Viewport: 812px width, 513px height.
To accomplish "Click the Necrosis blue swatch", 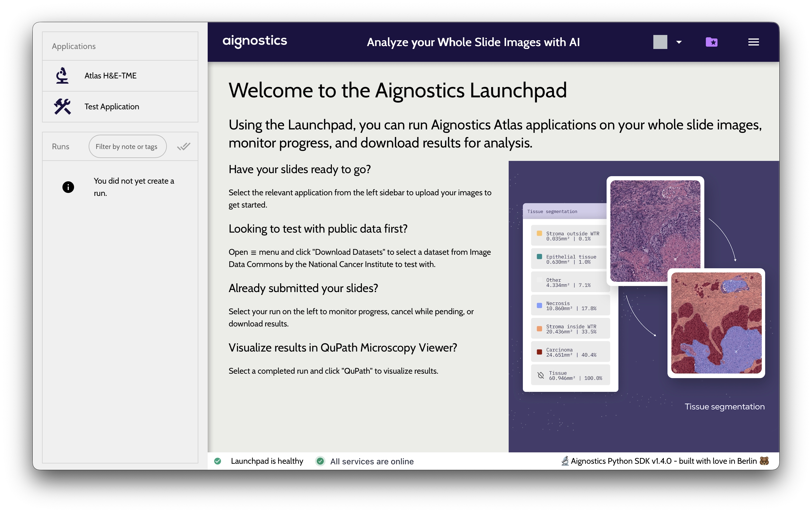I will [539, 305].
